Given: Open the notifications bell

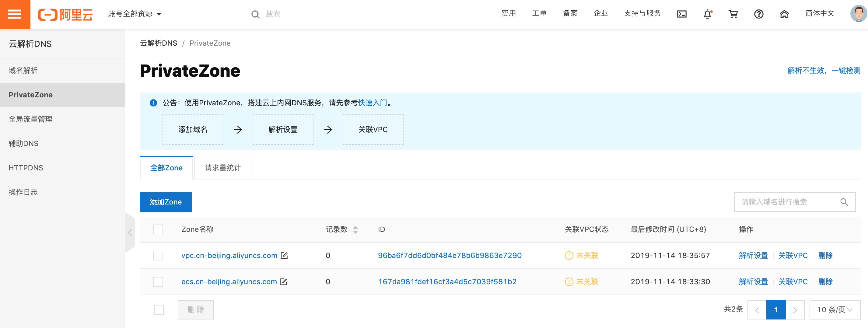Looking at the screenshot, I should (708, 14).
